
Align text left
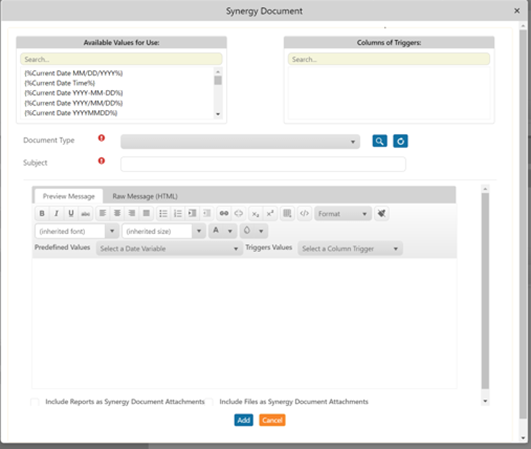103,213
